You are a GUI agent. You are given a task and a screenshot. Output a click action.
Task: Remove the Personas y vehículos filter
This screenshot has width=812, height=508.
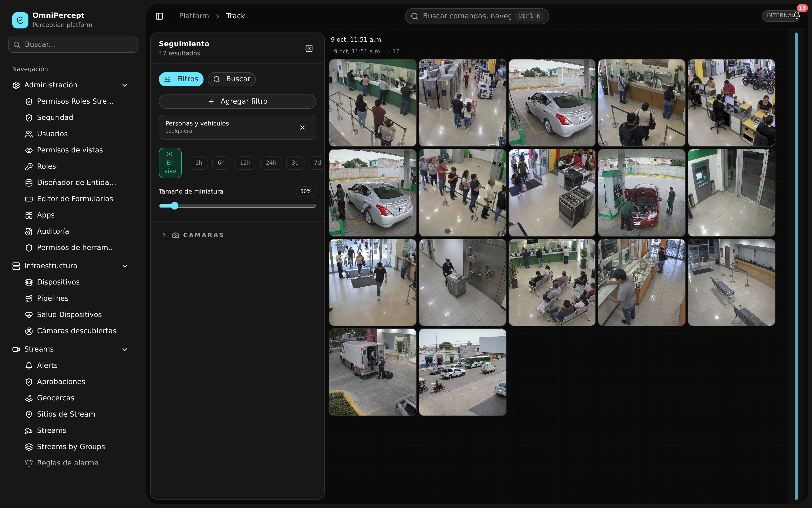pyautogui.click(x=302, y=127)
